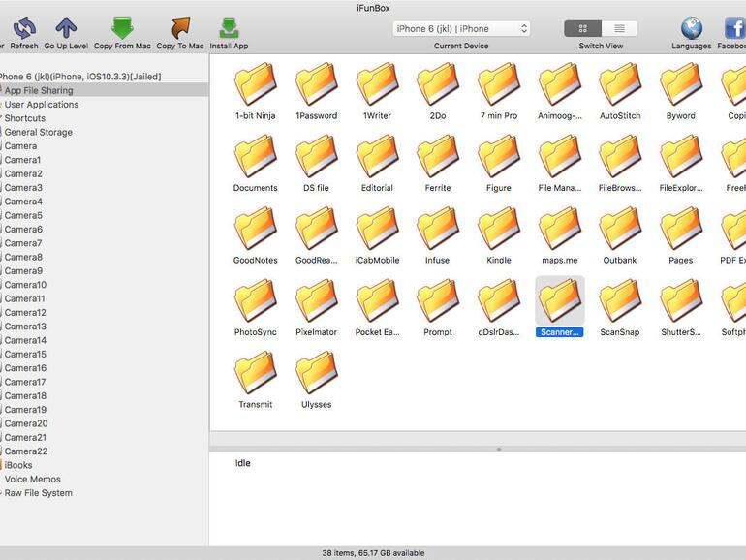Click the Refresh toolbar icon

tap(24, 29)
